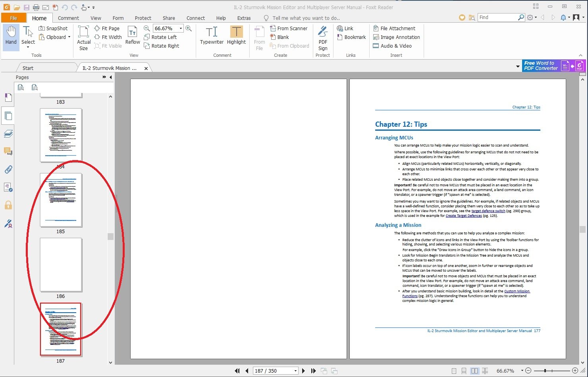Switch to single page view mode
The width and height of the screenshot is (588, 377).
[454, 371]
